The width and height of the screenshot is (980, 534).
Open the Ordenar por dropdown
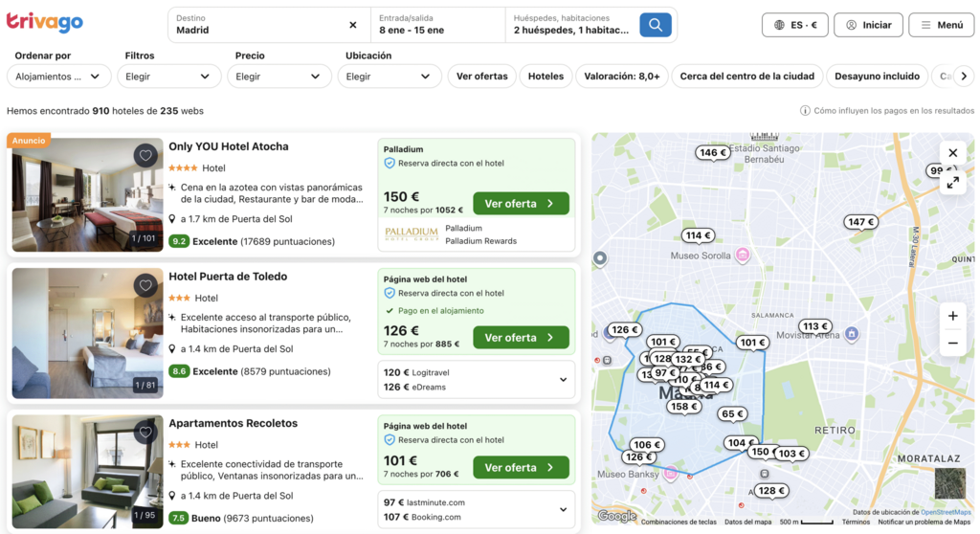click(58, 77)
